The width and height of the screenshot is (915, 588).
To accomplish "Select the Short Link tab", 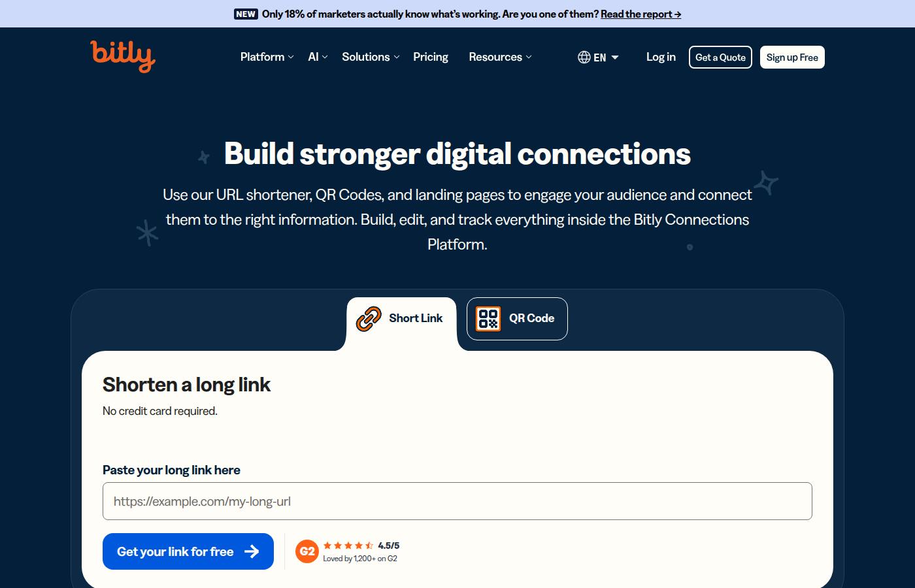I will 401,319.
